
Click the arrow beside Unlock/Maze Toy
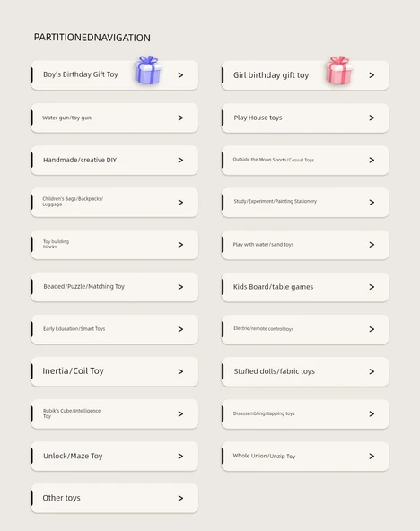(x=180, y=457)
